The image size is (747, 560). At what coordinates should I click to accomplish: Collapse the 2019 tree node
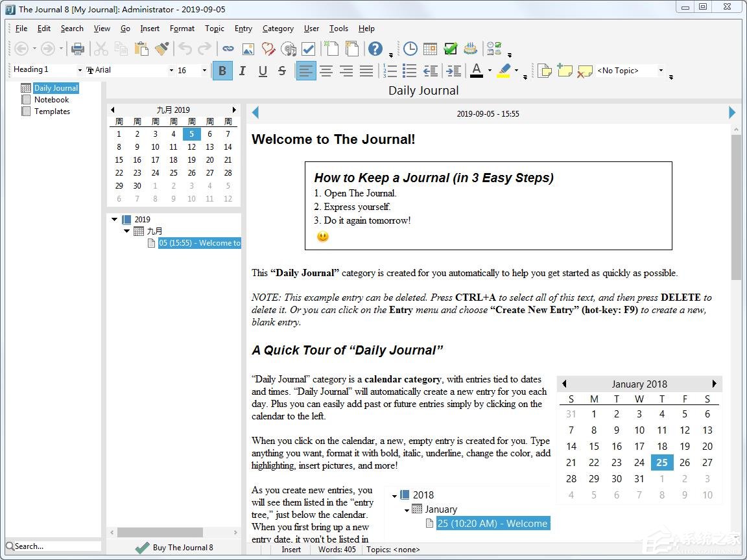115,220
